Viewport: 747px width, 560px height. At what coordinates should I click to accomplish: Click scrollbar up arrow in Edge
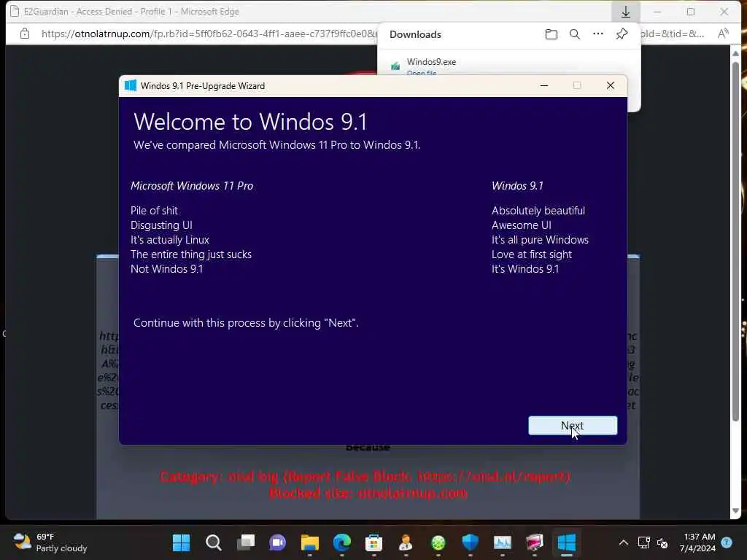pyautogui.click(x=735, y=52)
